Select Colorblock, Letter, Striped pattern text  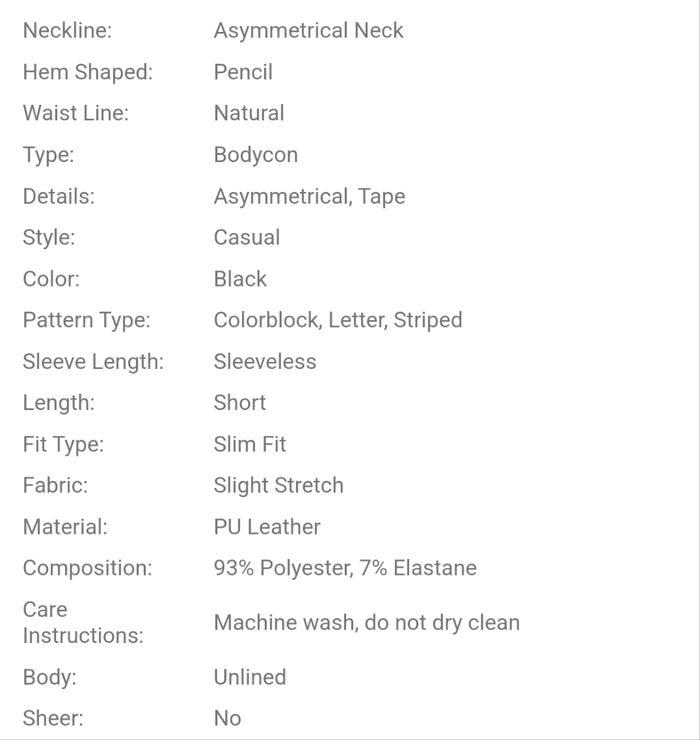click(x=338, y=320)
